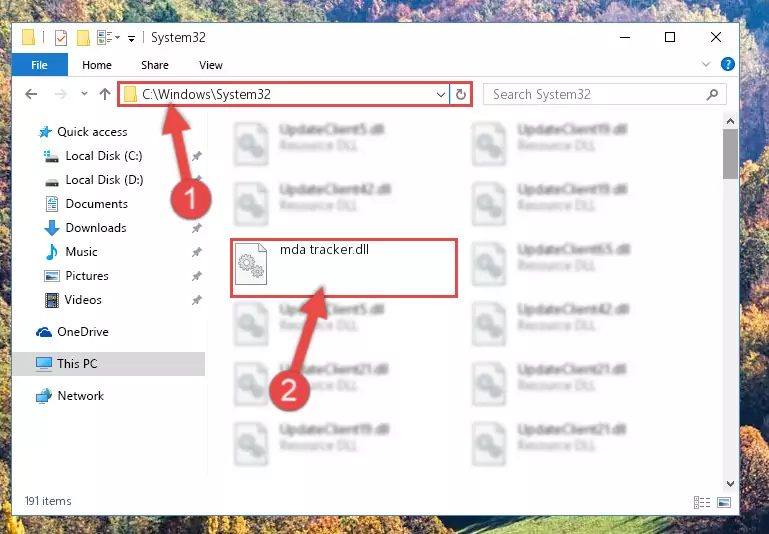Select the mda tracker.dll file
769x534 pixels.
click(344, 268)
